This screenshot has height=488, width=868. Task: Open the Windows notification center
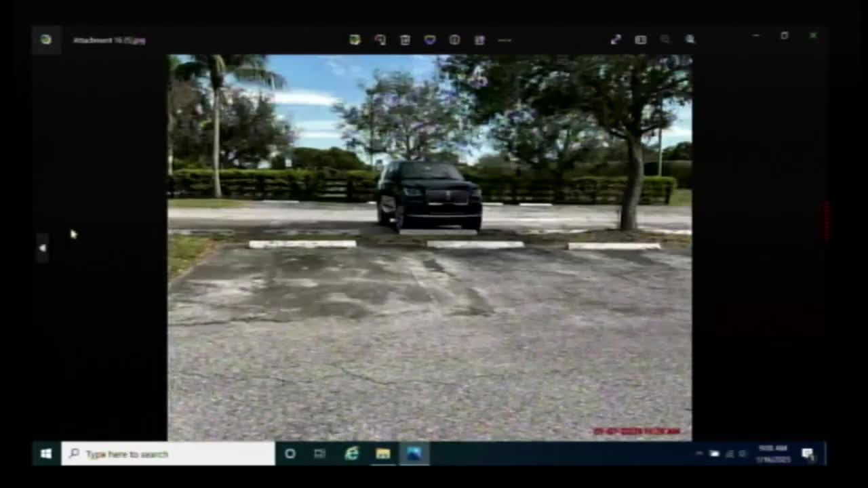pyautogui.click(x=808, y=453)
